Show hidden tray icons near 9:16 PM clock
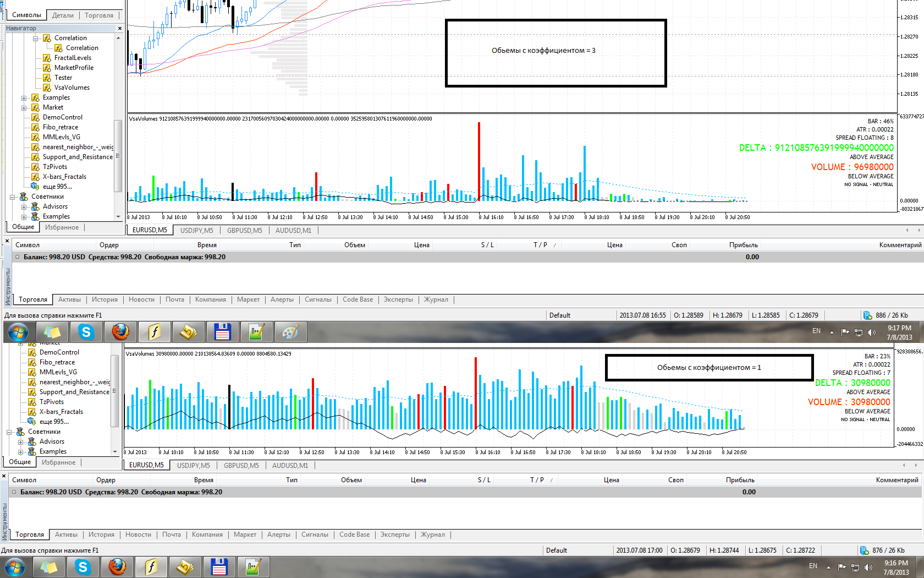This screenshot has width=924, height=578. click(x=828, y=568)
